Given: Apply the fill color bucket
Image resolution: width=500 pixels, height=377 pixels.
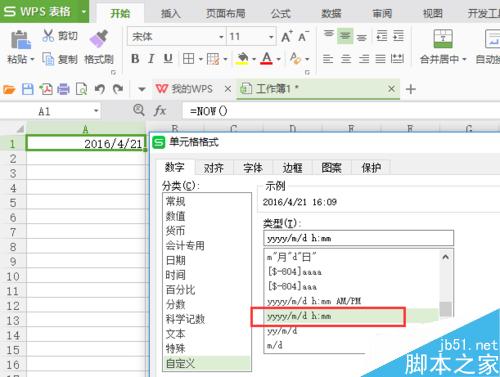Looking at the screenshot, I should tap(242, 58).
